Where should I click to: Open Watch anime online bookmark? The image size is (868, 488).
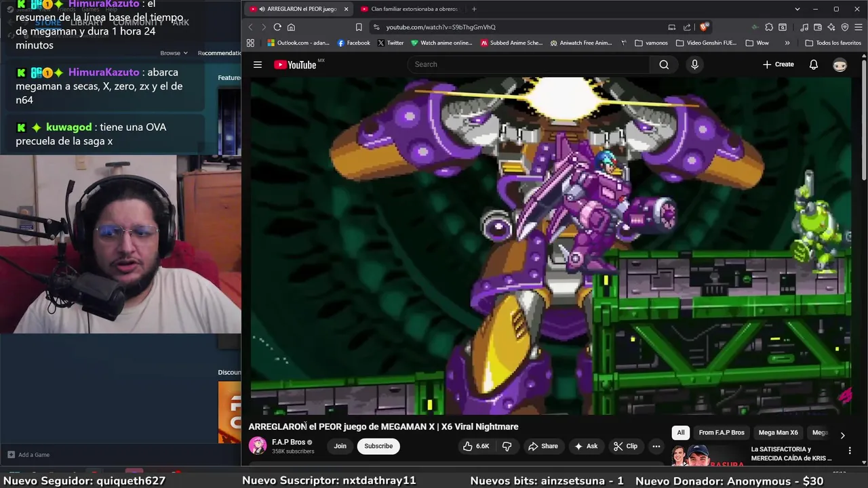pyautogui.click(x=441, y=43)
